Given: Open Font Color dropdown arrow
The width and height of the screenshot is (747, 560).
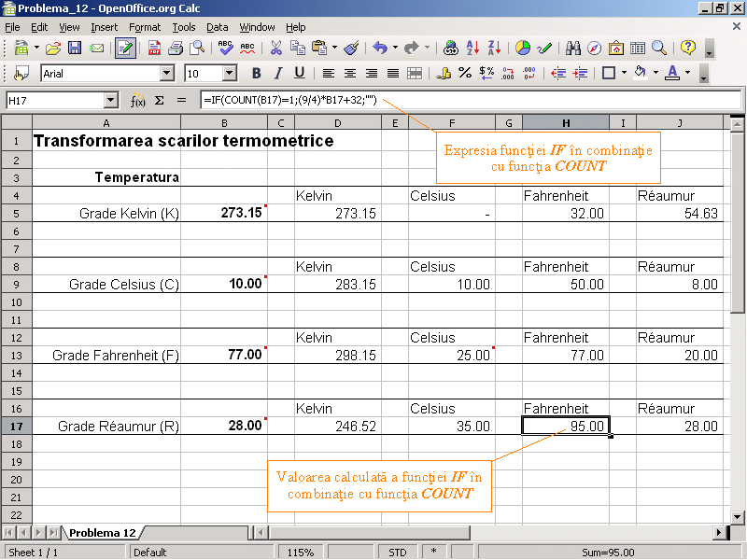Looking at the screenshot, I should [x=687, y=73].
